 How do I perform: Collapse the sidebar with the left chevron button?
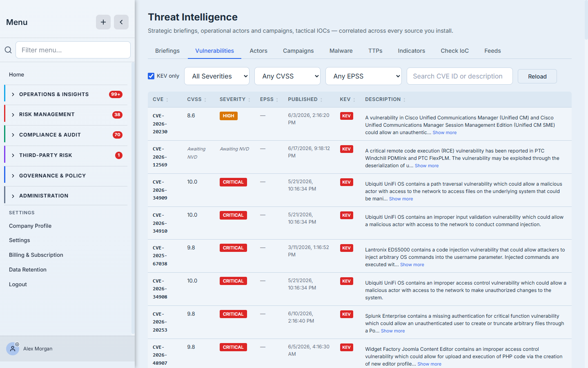[121, 22]
